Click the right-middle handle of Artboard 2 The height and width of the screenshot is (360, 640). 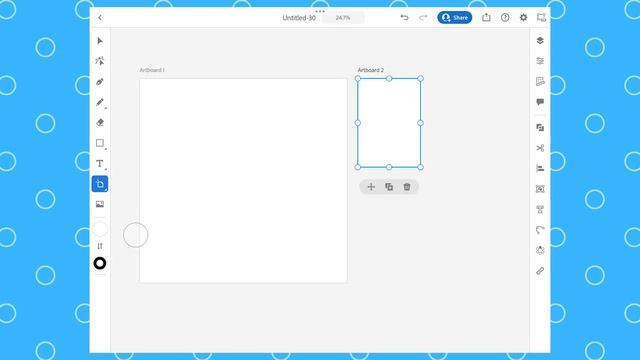click(x=420, y=122)
